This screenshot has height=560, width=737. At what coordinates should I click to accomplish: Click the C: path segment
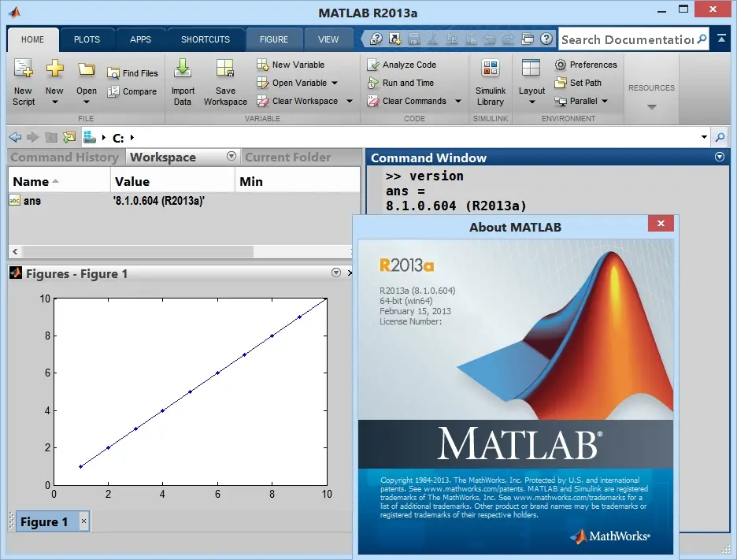click(118, 138)
